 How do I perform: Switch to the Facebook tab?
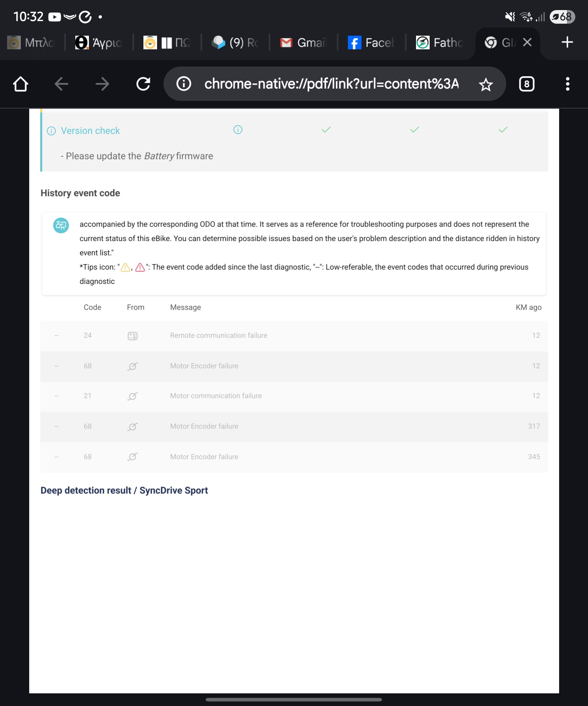coord(372,43)
